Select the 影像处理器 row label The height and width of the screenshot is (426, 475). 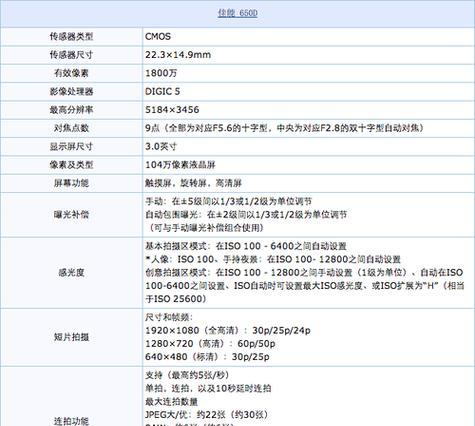tap(71, 91)
